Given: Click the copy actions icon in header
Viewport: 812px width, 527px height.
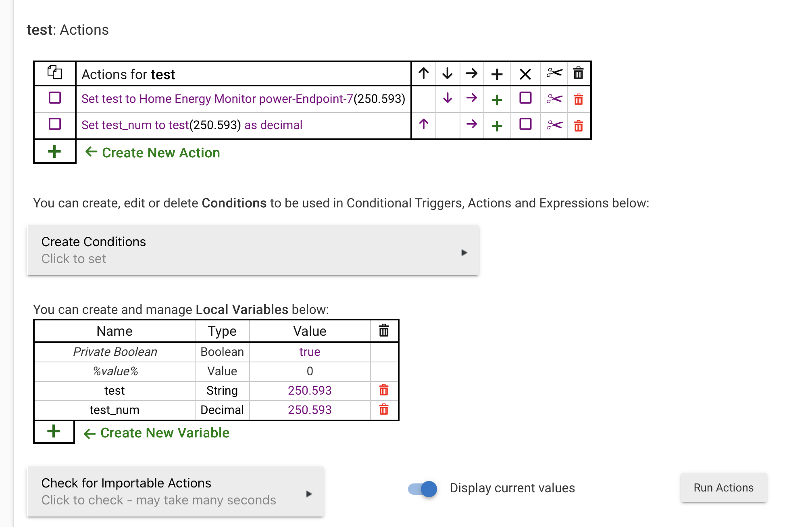Looking at the screenshot, I should coord(54,73).
